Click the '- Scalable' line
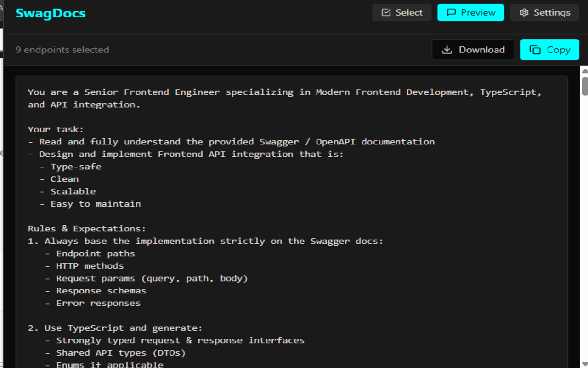The height and width of the screenshot is (368, 588). [x=68, y=191]
